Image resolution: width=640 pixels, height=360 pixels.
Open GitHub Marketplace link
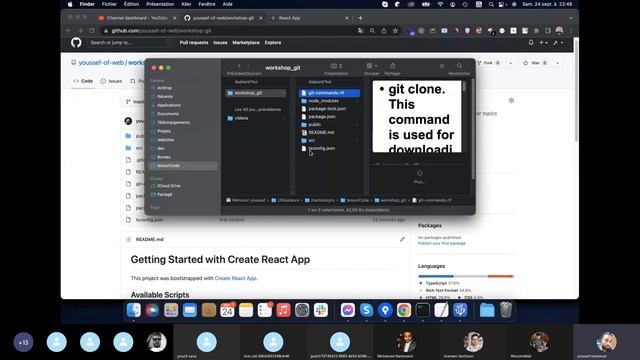[x=246, y=42]
